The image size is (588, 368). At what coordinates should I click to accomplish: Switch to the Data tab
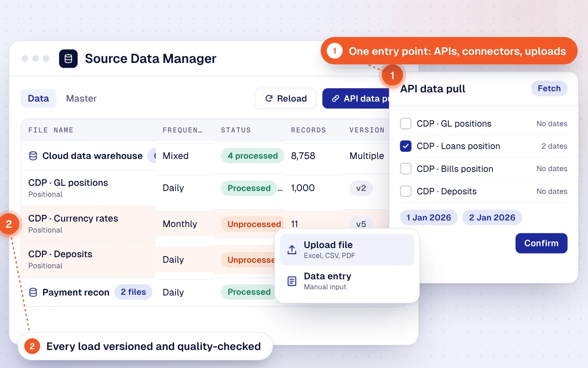click(x=39, y=98)
